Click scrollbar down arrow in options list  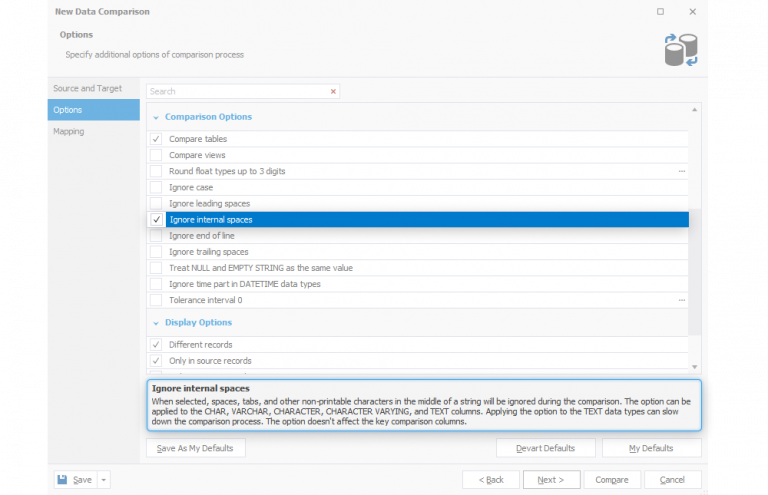pyautogui.click(x=695, y=367)
